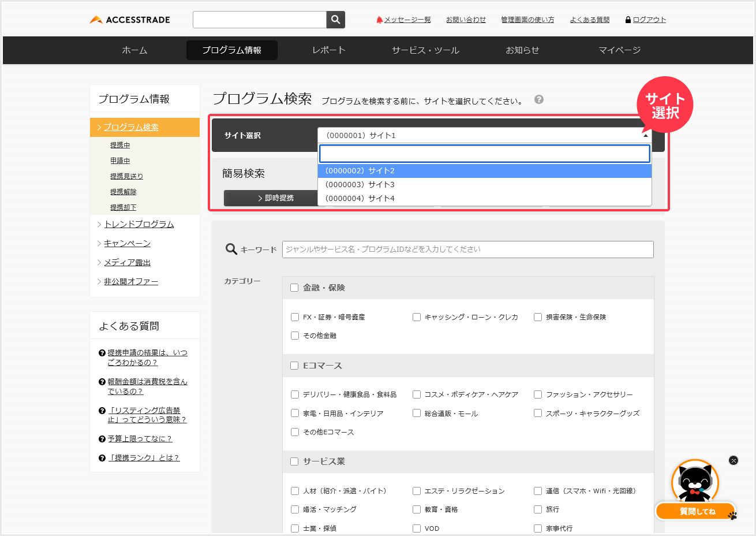The width and height of the screenshot is (756, 536).
Task: Select プログラム情報 navigation tab
Action: tap(232, 50)
